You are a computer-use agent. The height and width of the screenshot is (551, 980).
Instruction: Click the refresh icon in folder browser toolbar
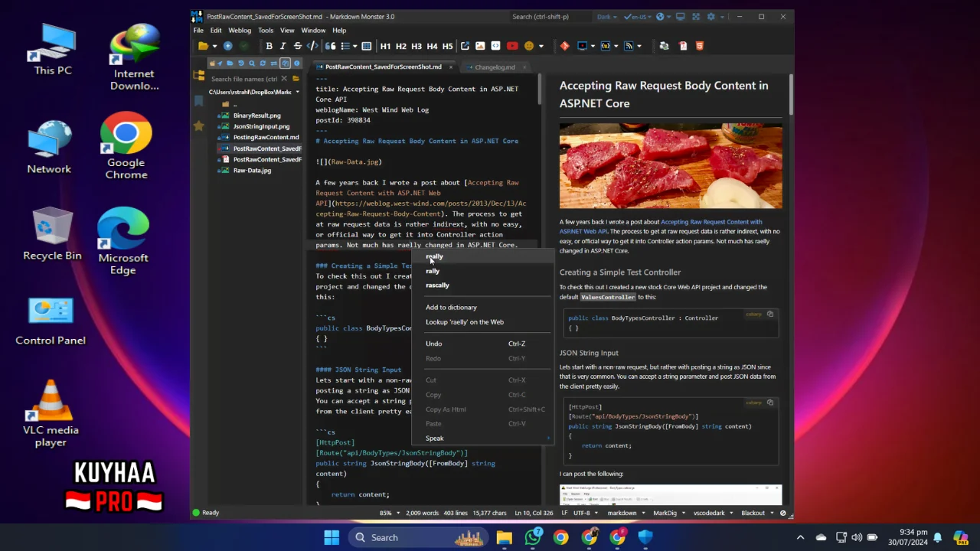point(263,63)
